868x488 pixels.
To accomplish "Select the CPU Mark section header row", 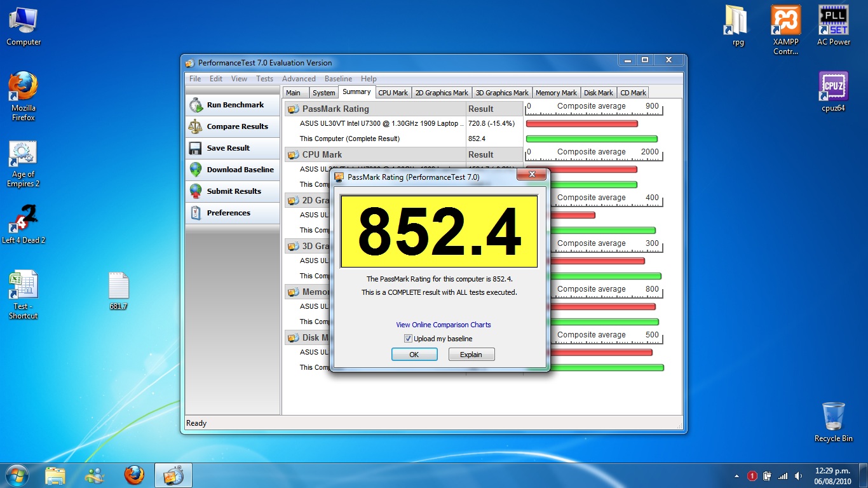I will pos(375,154).
